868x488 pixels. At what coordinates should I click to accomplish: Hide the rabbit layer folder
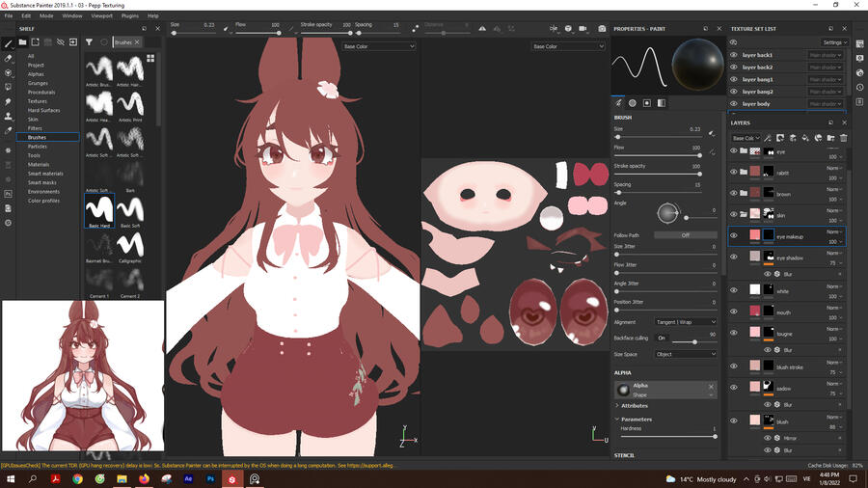[x=734, y=173]
